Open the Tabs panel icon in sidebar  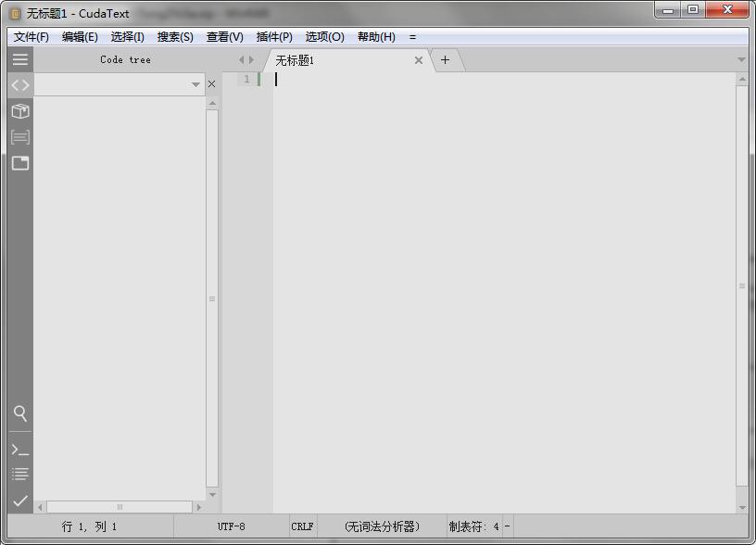19,163
